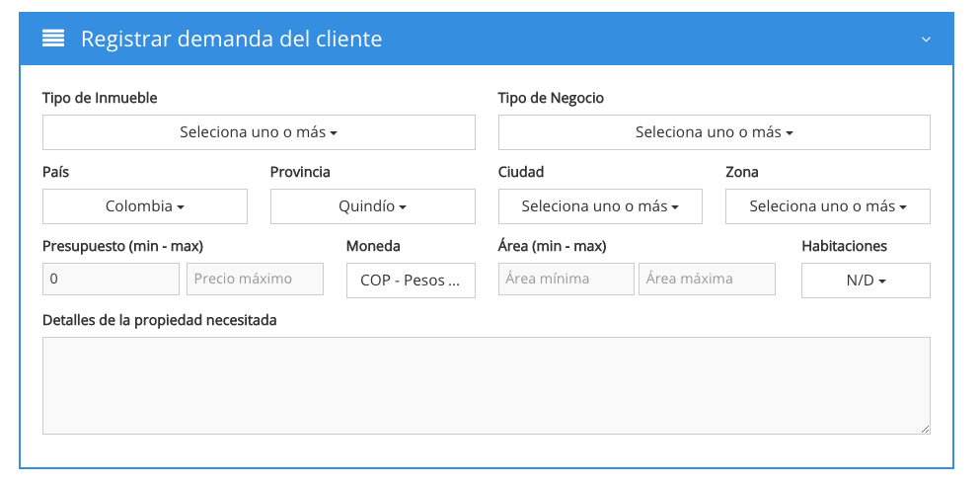Focus the Precio máximo input field

pos(255,280)
